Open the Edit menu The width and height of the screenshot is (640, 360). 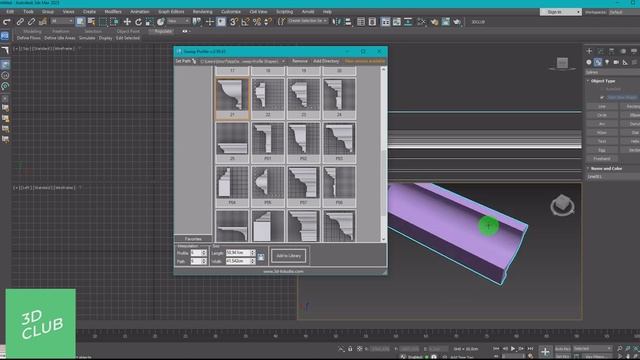[x=10, y=12]
